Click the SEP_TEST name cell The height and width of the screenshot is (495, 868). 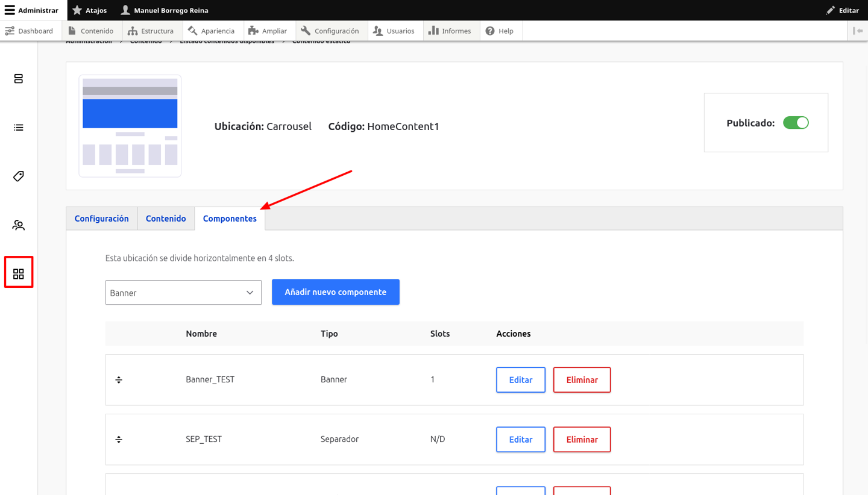(x=204, y=440)
